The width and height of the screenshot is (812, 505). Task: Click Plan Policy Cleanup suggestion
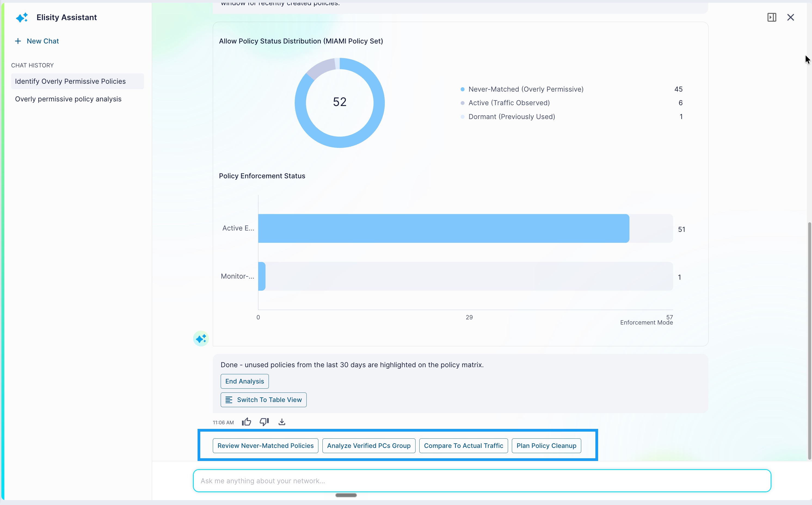click(546, 445)
